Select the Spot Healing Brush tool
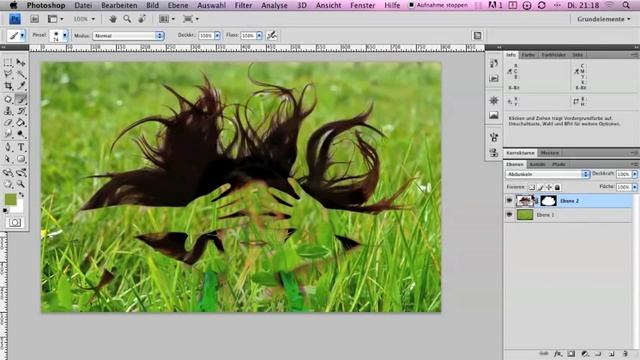This screenshot has width=640, height=360. (x=8, y=99)
